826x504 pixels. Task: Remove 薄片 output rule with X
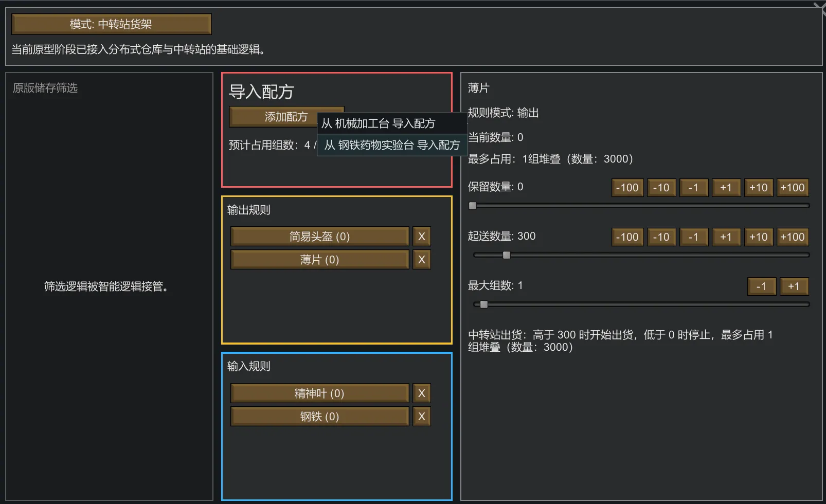(x=422, y=260)
